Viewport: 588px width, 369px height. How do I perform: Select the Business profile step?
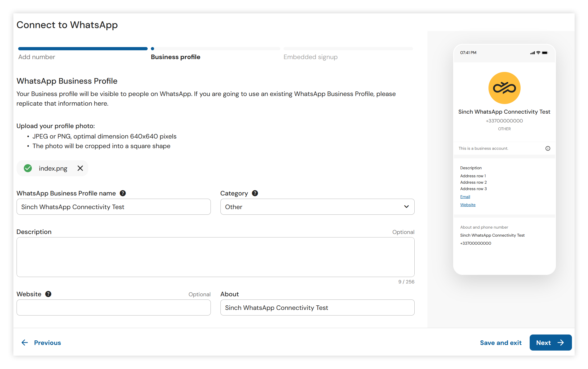175,57
